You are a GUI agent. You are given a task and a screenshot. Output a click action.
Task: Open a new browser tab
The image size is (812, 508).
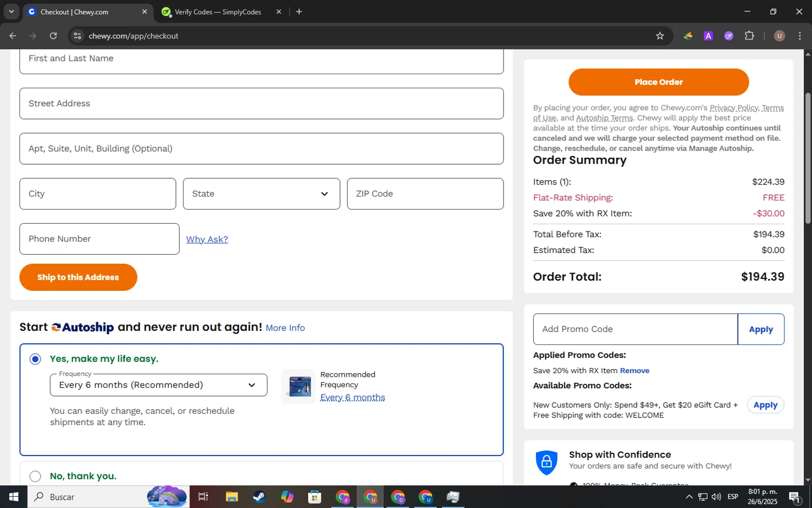coord(299,12)
